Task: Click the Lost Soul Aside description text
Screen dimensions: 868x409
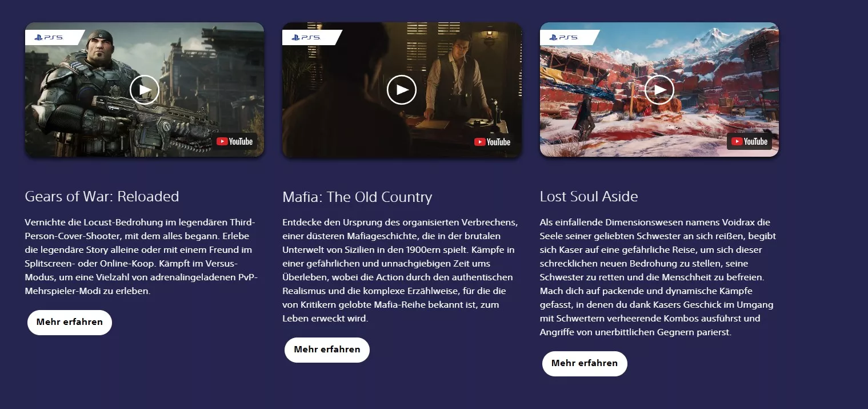Action: (x=658, y=277)
